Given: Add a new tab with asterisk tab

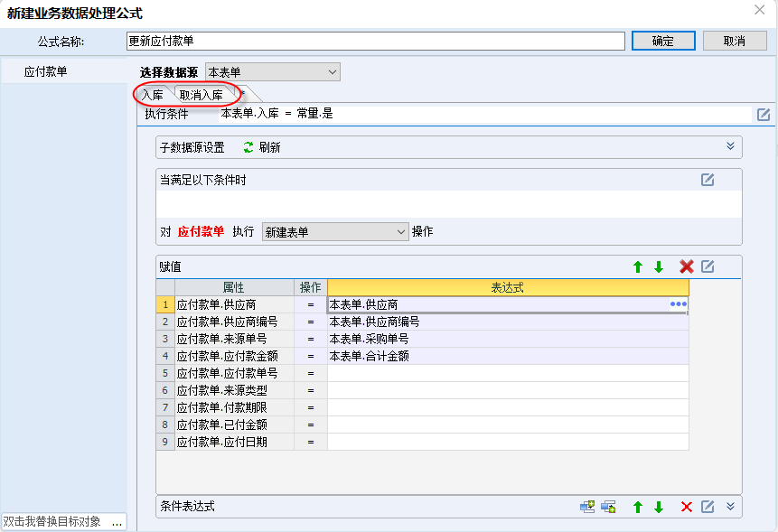Looking at the screenshot, I should click(x=245, y=94).
